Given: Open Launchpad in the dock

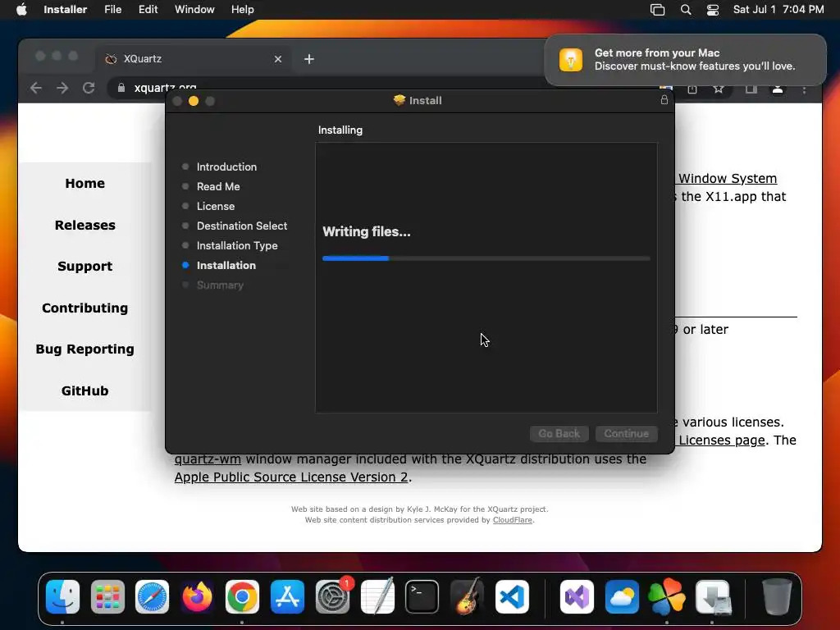Looking at the screenshot, I should [107, 597].
